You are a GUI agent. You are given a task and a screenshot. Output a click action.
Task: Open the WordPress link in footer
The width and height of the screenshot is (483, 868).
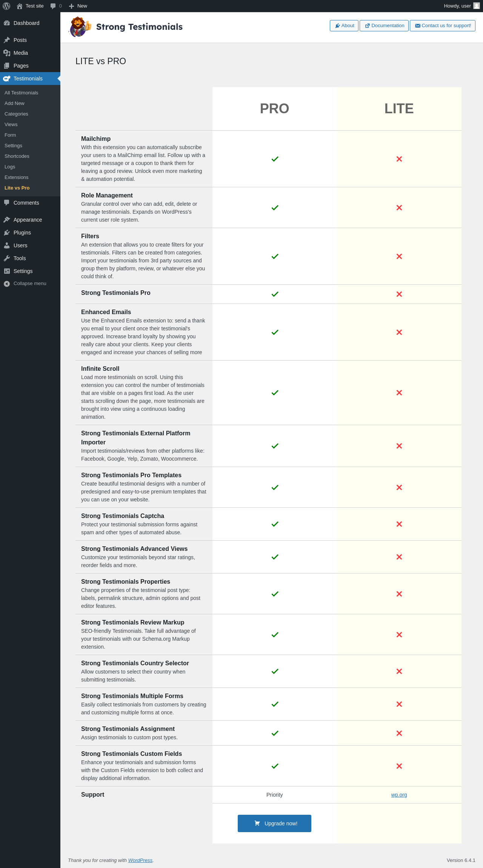pos(140,860)
